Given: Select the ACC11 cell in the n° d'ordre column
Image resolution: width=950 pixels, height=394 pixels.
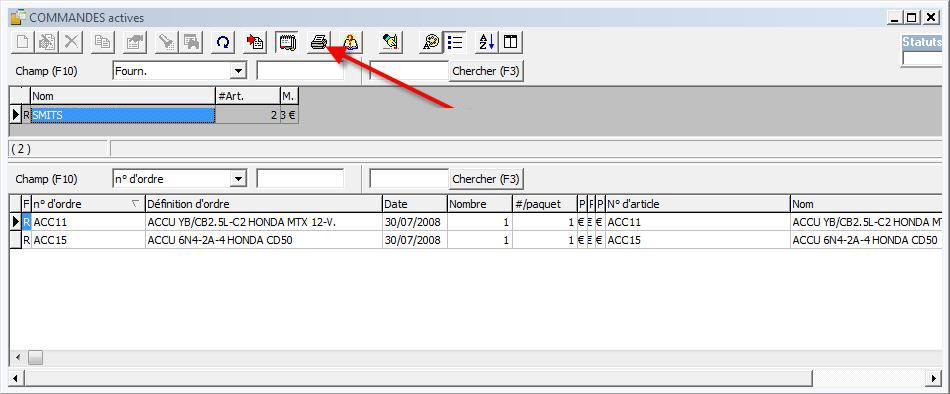Looking at the screenshot, I should (x=88, y=222).
